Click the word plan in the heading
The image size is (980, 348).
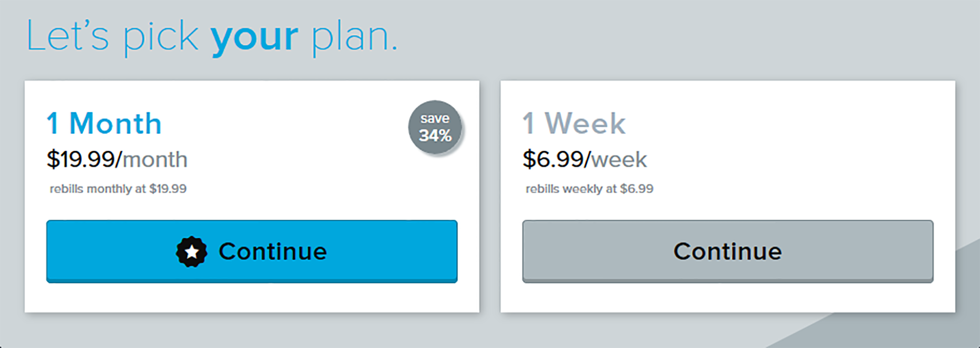coord(351,38)
